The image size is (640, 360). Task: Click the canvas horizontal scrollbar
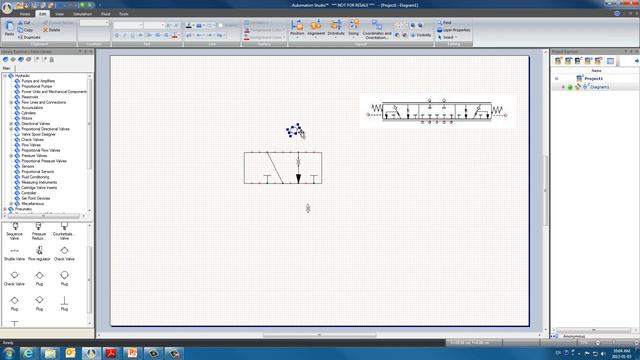pyautogui.click(x=320, y=335)
